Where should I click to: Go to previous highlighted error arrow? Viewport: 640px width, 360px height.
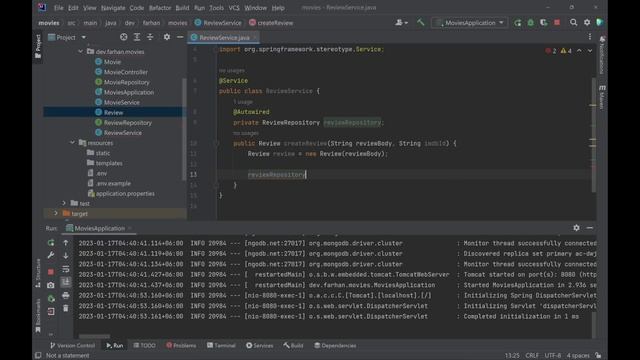[579, 51]
